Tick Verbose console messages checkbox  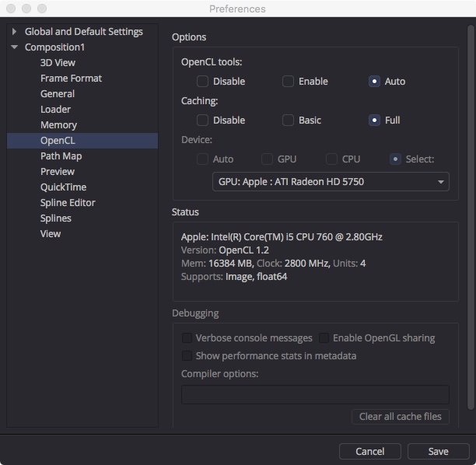point(187,337)
